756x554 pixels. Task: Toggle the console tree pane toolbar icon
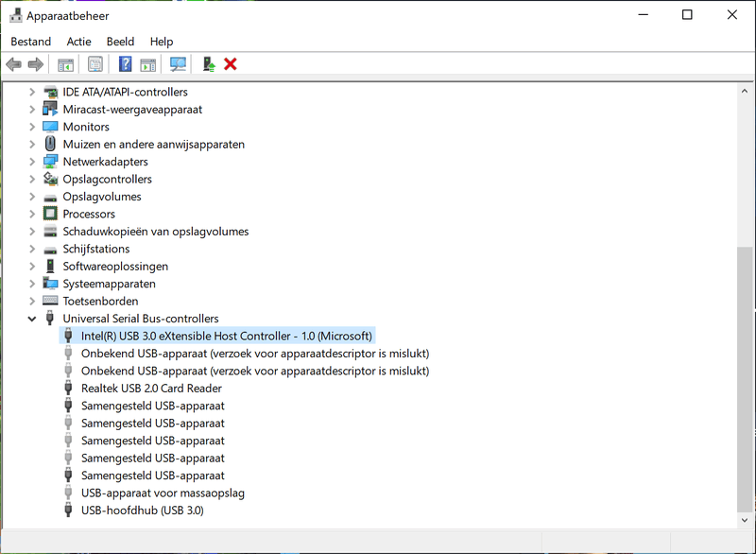tap(65, 64)
